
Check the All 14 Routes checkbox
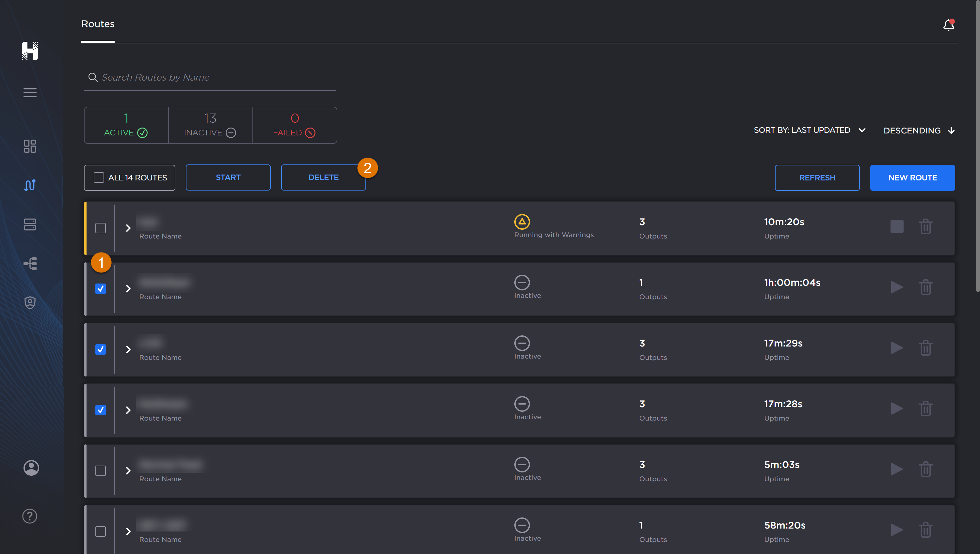99,178
